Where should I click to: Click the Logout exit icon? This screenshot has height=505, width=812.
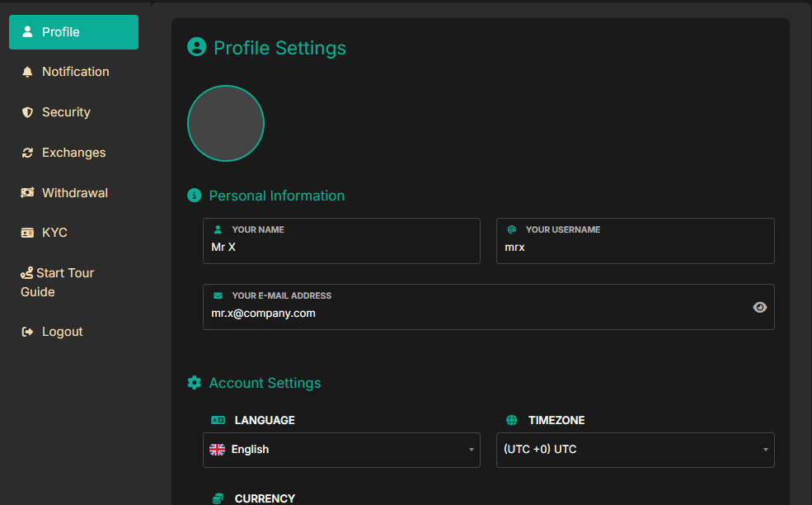pyautogui.click(x=27, y=332)
